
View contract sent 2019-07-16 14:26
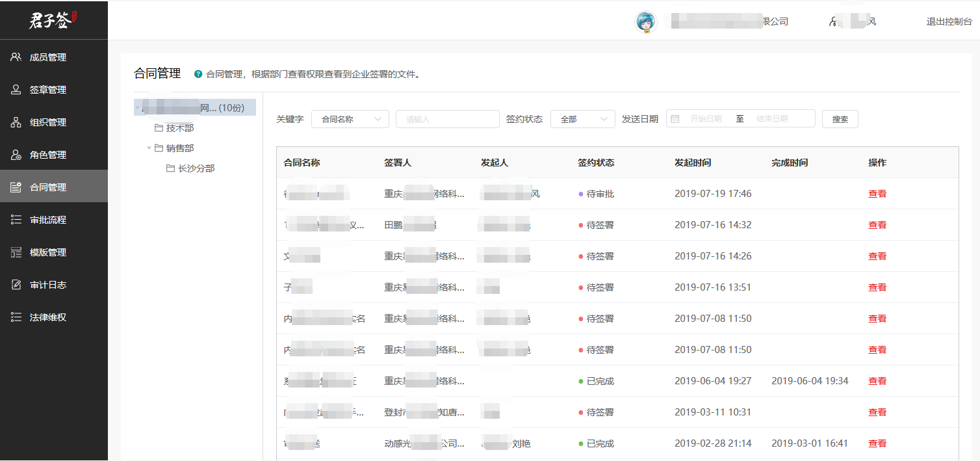click(877, 256)
